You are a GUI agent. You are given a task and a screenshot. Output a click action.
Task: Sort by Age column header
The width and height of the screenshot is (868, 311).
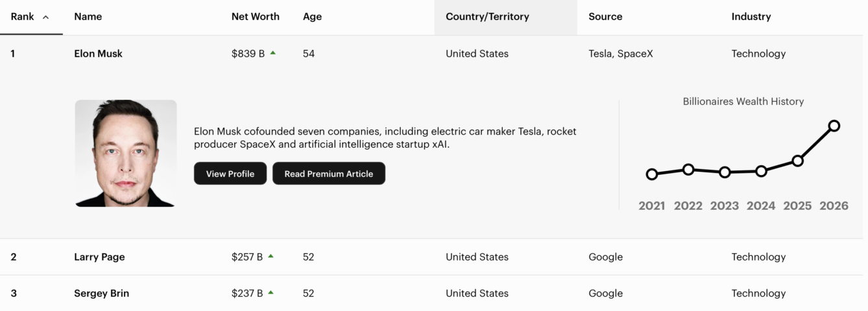[x=312, y=17]
